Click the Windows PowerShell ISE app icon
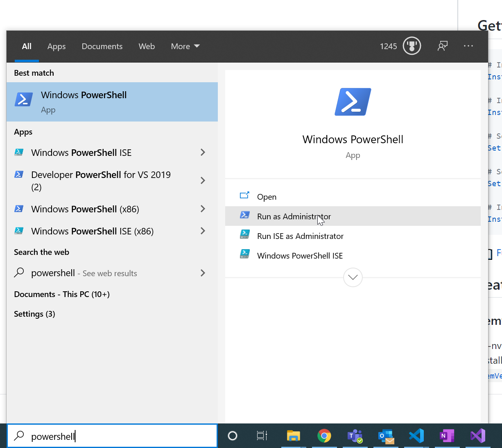This screenshot has width=502, height=448. 19,152
